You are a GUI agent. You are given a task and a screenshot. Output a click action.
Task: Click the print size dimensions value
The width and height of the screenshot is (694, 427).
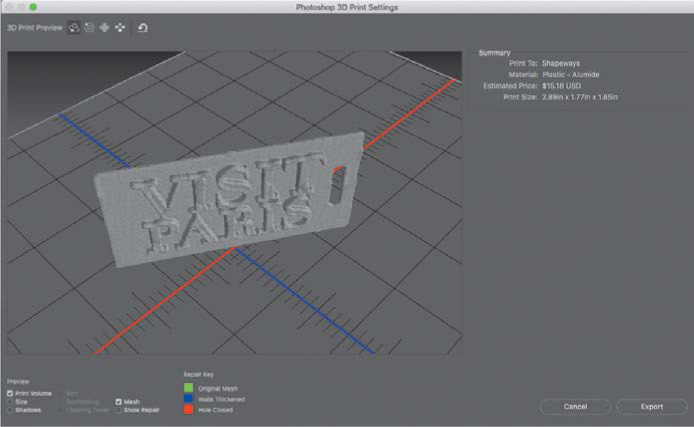click(x=580, y=97)
